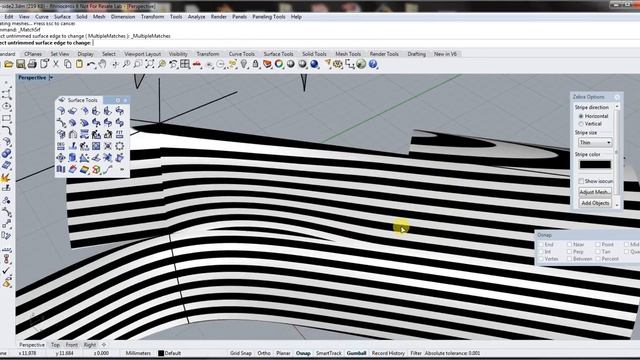Click the Zebra stripes icon in Surface Tools
This screenshot has width=640, height=360.
pos(61,169)
